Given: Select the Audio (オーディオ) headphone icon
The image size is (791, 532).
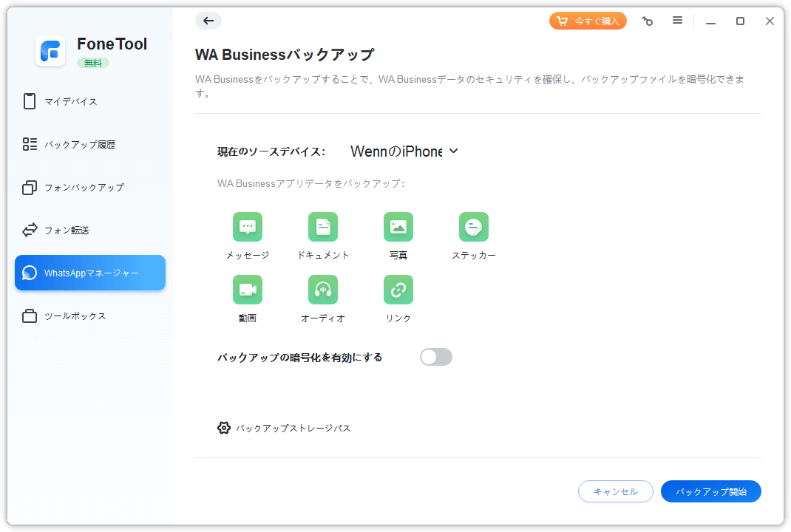Looking at the screenshot, I should pos(323,290).
